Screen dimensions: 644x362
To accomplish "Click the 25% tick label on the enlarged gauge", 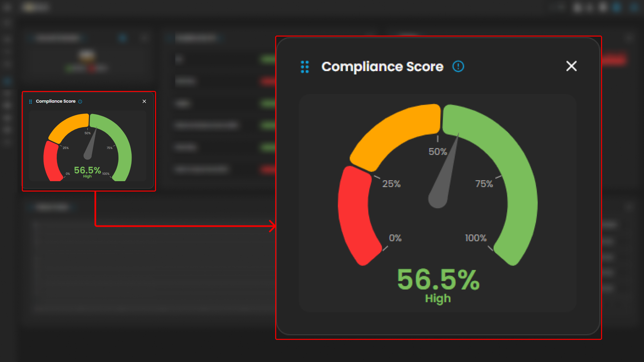I will [391, 184].
